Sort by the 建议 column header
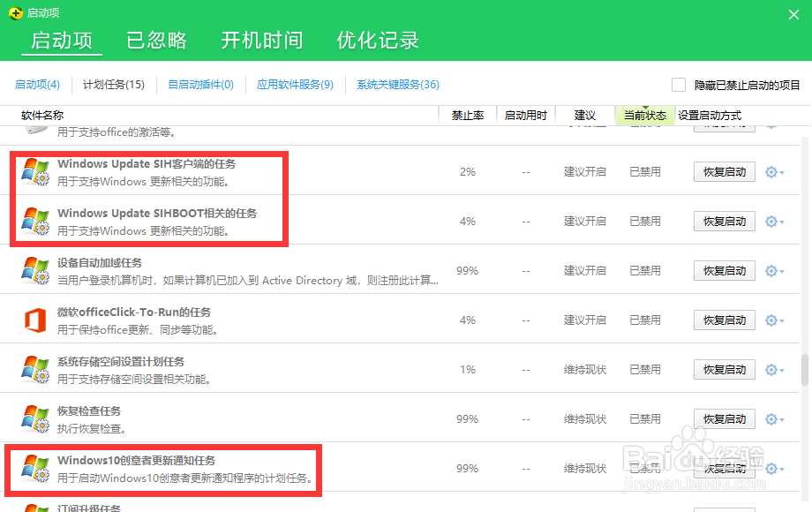The height and width of the screenshot is (512, 812). (585, 116)
